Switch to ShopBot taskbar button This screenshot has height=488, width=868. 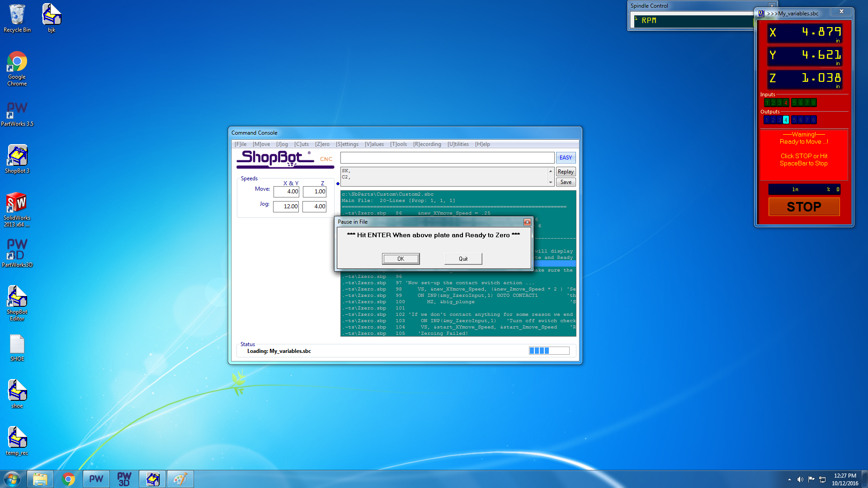point(152,479)
